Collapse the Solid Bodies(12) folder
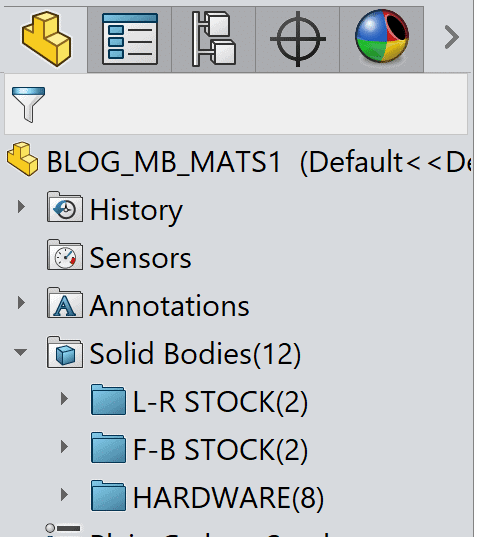Image resolution: width=477 pixels, height=537 pixels. click(x=21, y=352)
